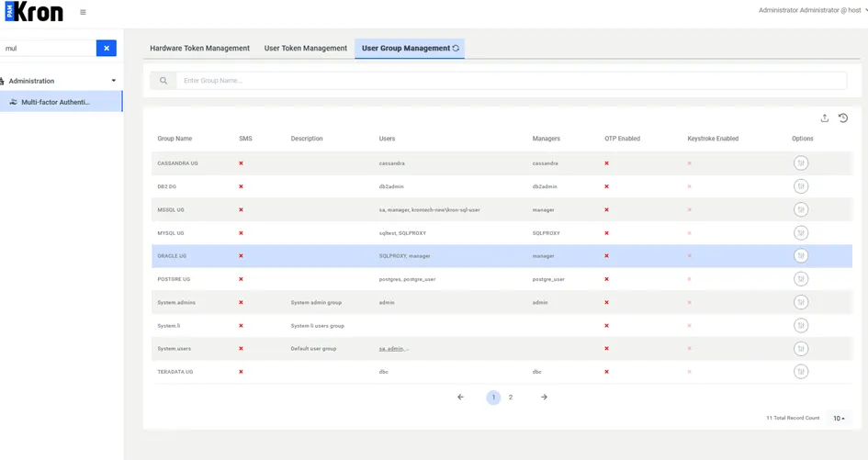Toggle Keystroke Enabled for ORACLE UG

[689, 256]
